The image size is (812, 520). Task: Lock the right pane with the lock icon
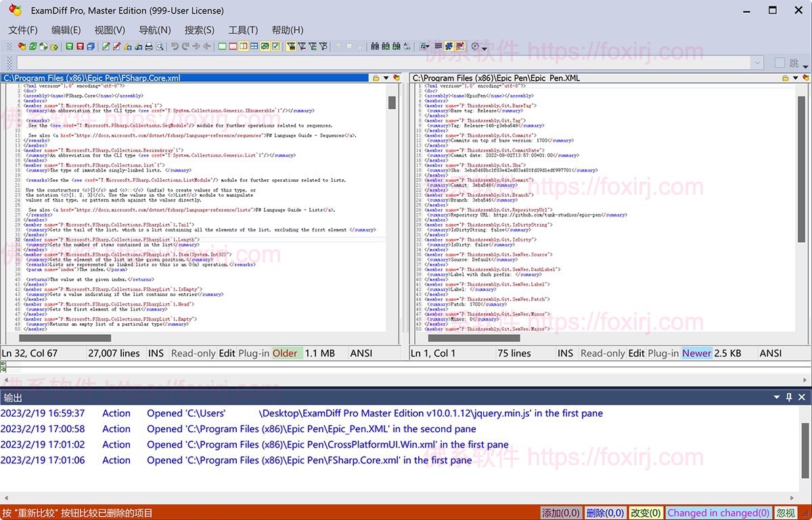coord(785,78)
